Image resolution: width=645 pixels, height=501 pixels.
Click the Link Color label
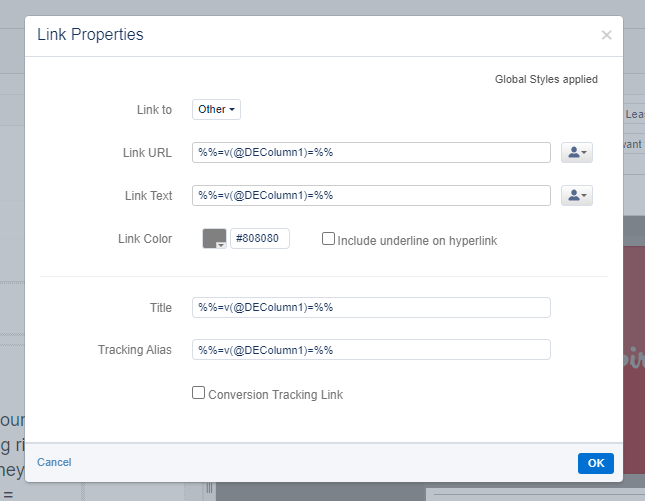pyautogui.click(x=145, y=239)
